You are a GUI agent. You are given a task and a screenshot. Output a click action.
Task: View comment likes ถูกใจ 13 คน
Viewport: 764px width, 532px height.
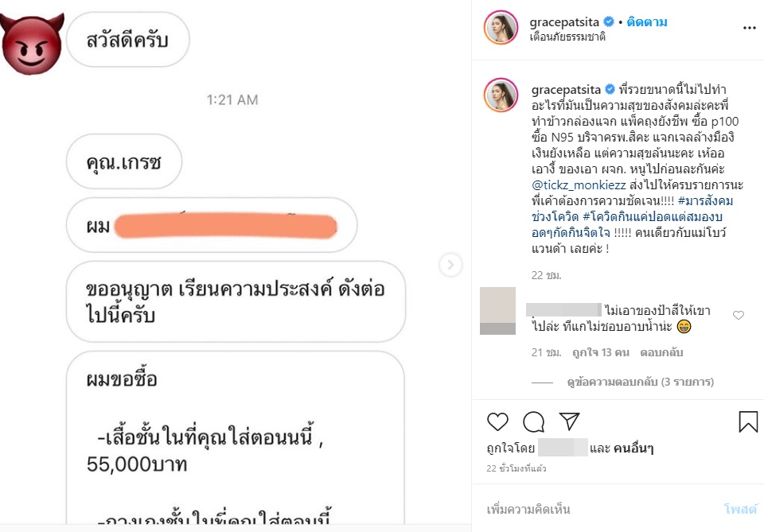pyautogui.click(x=601, y=352)
